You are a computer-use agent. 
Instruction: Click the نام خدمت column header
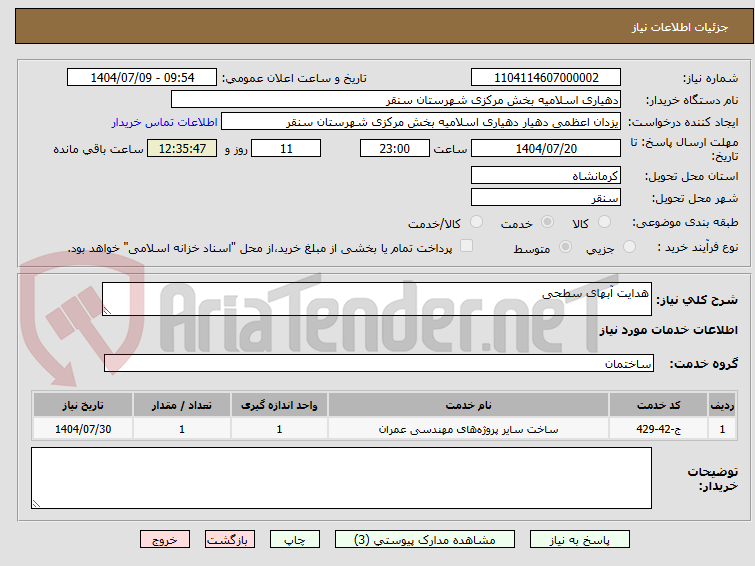(x=469, y=405)
